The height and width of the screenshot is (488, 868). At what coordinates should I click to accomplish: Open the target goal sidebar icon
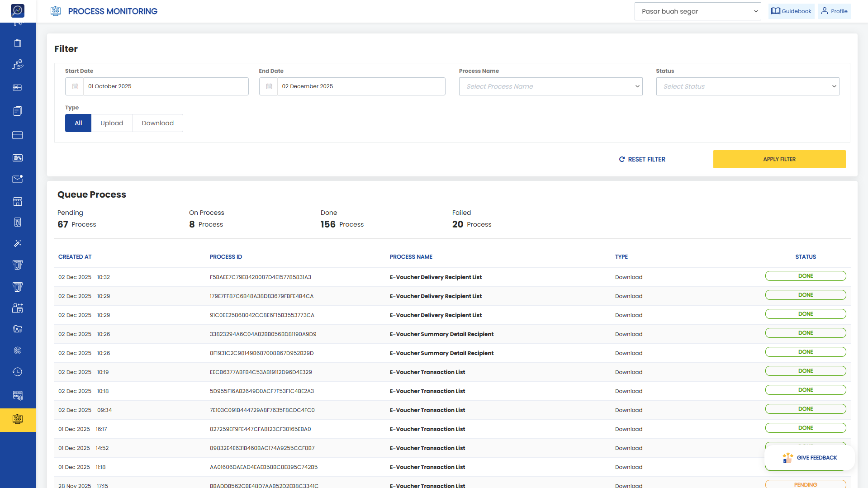click(18, 351)
